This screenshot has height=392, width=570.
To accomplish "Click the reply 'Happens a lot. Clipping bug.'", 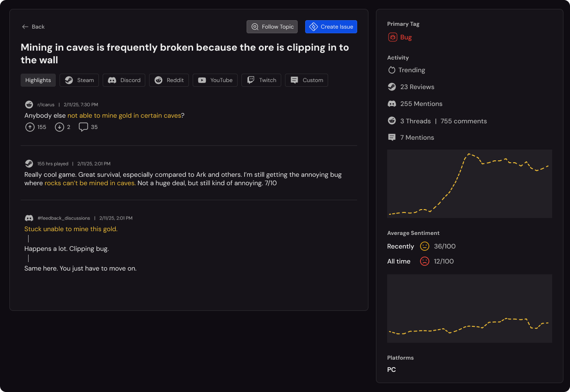I will 67,249.
